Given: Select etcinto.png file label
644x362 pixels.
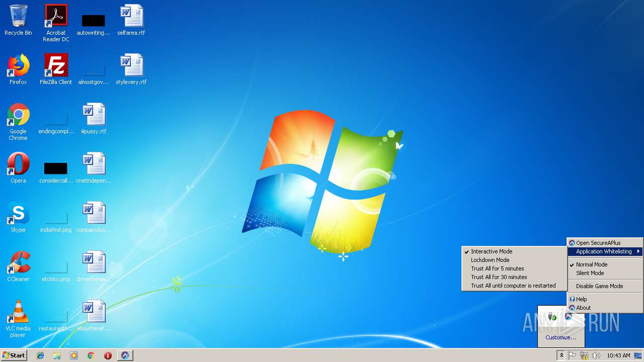Looking at the screenshot, I should tap(56, 279).
